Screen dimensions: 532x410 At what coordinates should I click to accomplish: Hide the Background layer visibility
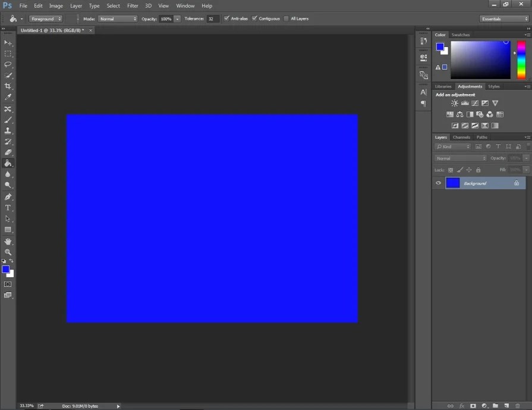438,183
